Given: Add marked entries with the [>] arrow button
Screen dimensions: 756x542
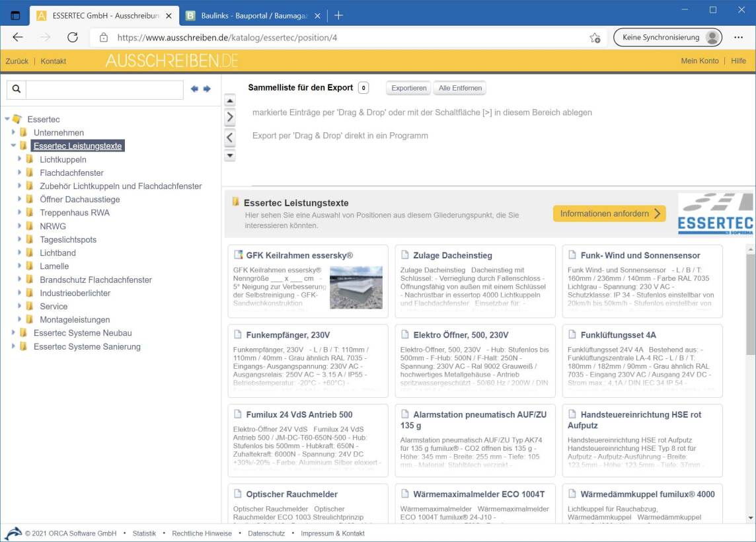Looking at the screenshot, I should pyautogui.click(x=230, y=117).
